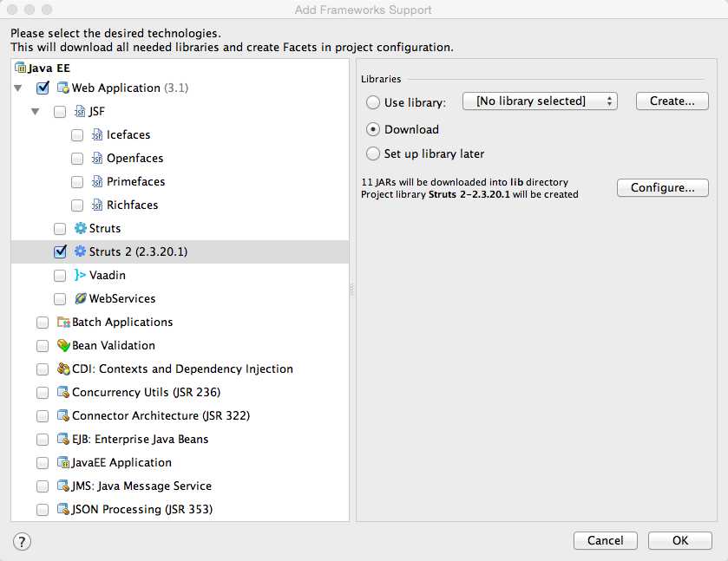Select the Java EE header label
Screen dimensions: 728x561
pos(49,68)
